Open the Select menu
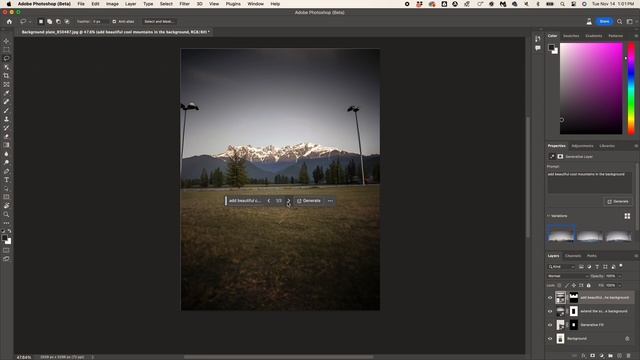Viewport: 640px width, 360px height. [x=166, y=4]
